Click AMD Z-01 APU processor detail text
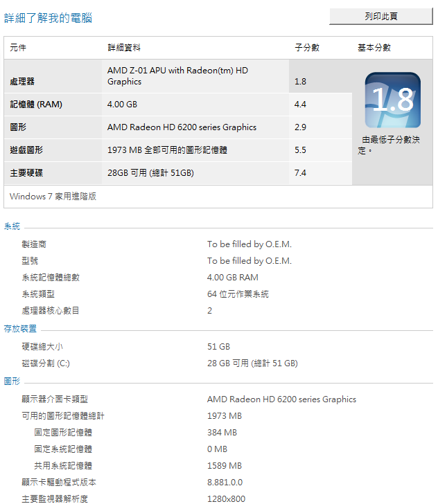 (x=177, y=76)
